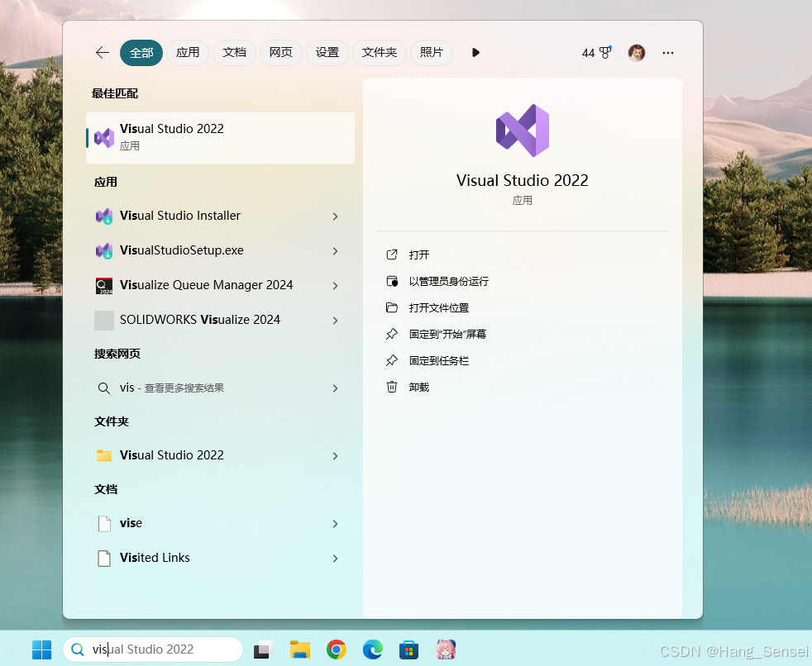Select the vise document result text
812x666 pixels.
coord(131,523)
